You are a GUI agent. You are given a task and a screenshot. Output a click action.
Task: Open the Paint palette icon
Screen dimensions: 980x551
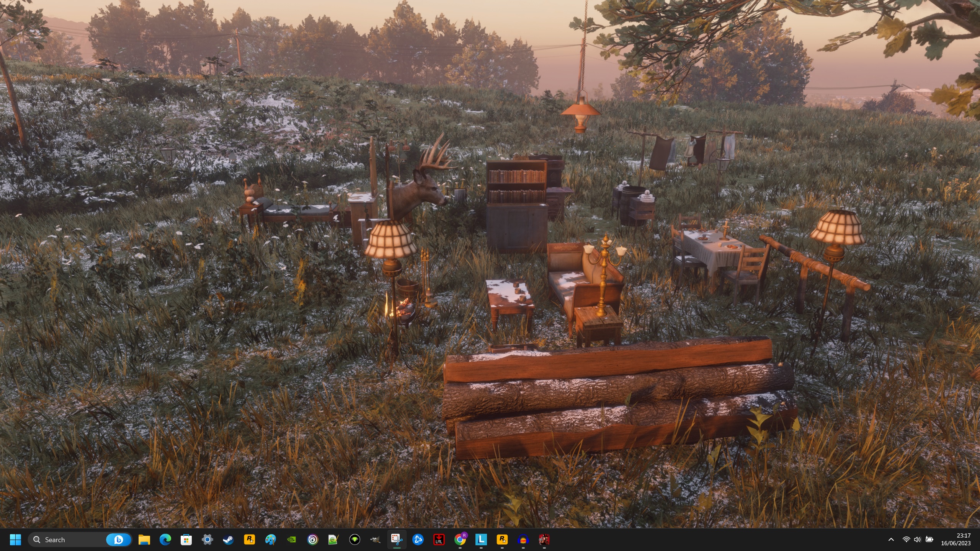[271, 540]
